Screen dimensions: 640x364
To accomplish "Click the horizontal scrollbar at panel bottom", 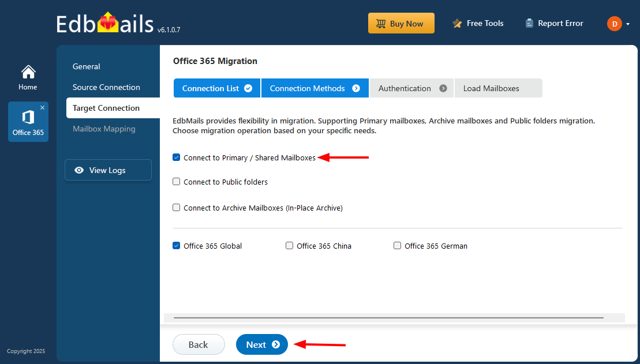I will (388, 317).
